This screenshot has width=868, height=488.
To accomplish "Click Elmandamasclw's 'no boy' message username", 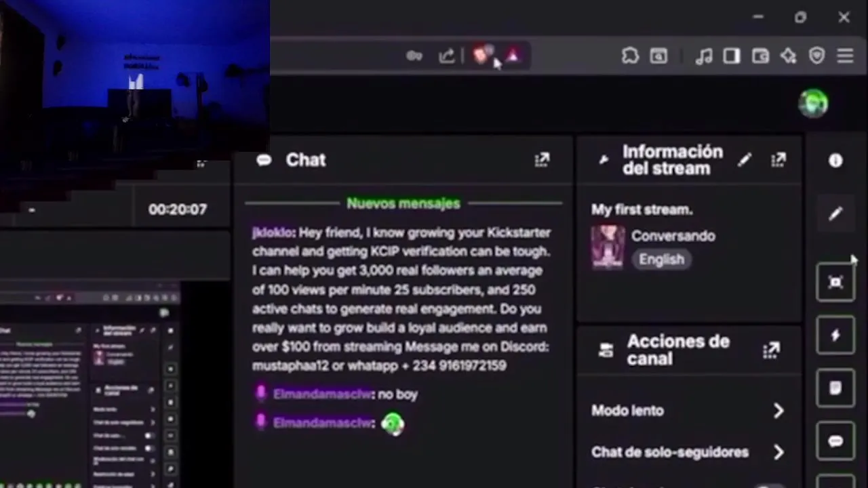I will 323,394.
